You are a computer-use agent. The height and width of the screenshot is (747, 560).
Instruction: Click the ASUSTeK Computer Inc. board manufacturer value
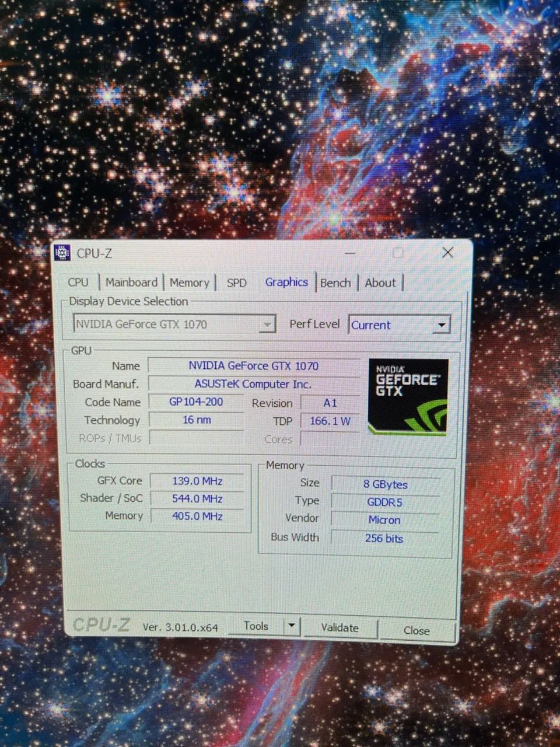254,384
